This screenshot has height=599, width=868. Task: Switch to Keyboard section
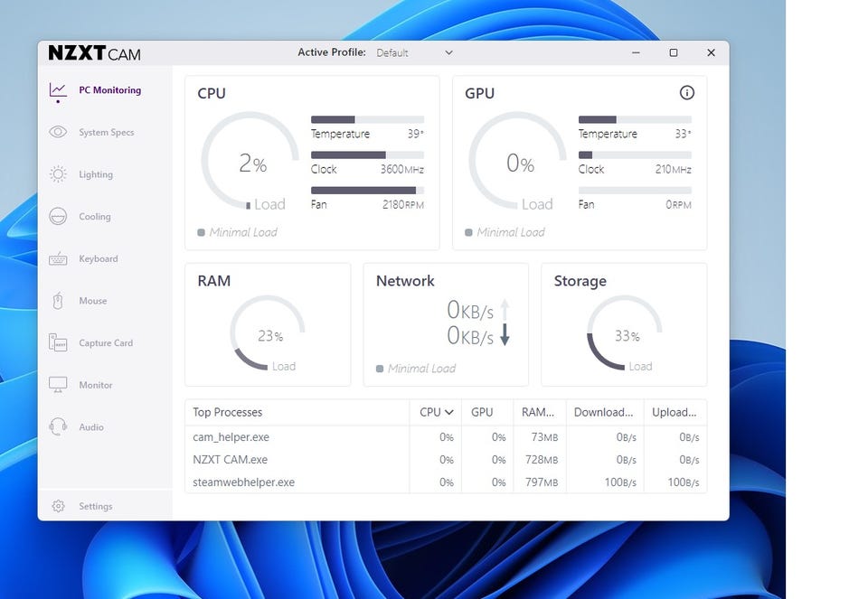tap(98, 258)
